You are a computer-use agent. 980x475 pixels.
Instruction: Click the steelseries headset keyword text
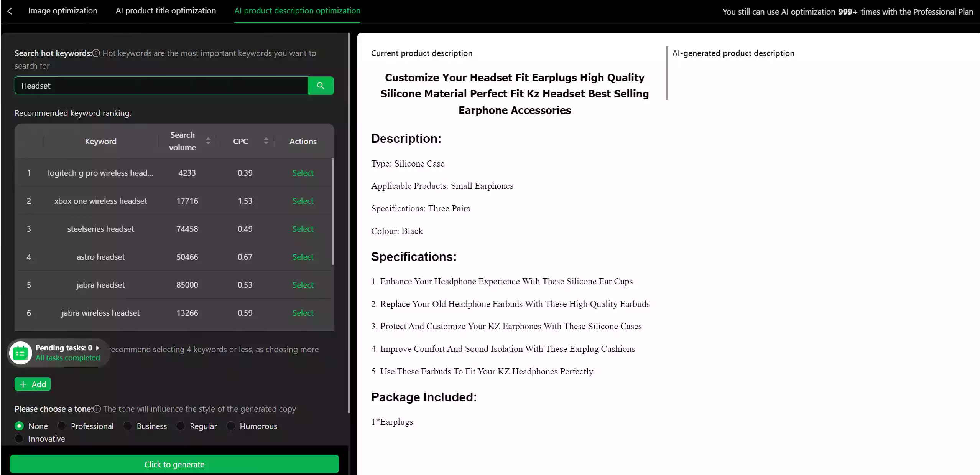pos(101,229)
